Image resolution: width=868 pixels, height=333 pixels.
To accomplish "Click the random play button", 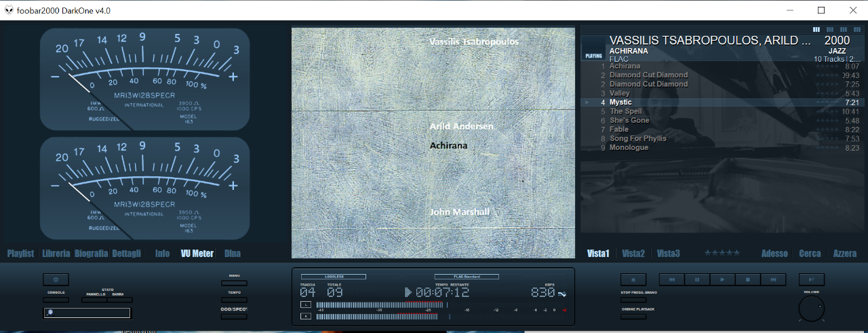I will [x=811, y=279].
